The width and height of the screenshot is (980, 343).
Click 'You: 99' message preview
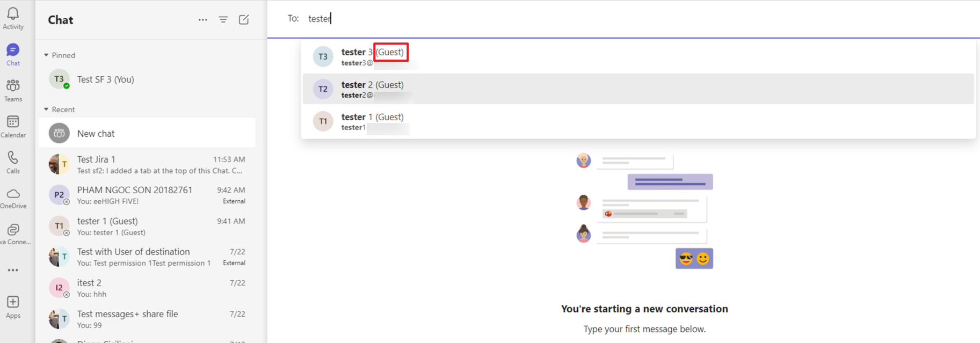click(x=89, y=325)
